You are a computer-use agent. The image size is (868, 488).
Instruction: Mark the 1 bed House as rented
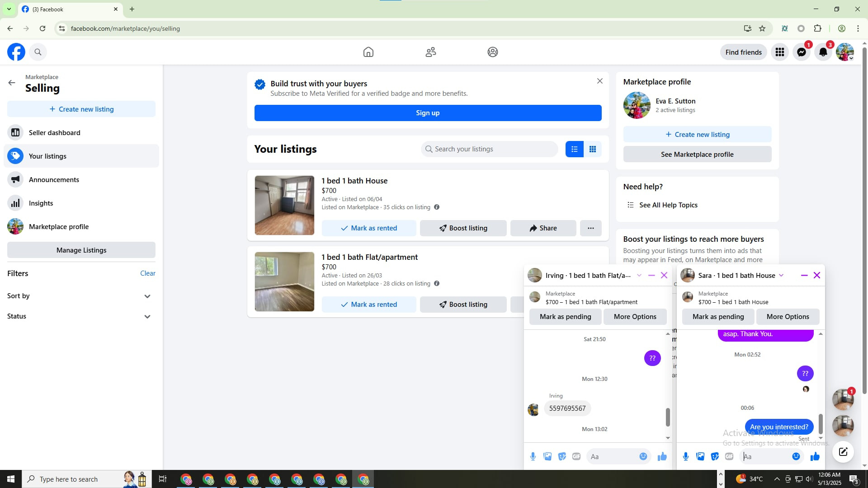tap(369, 228)
